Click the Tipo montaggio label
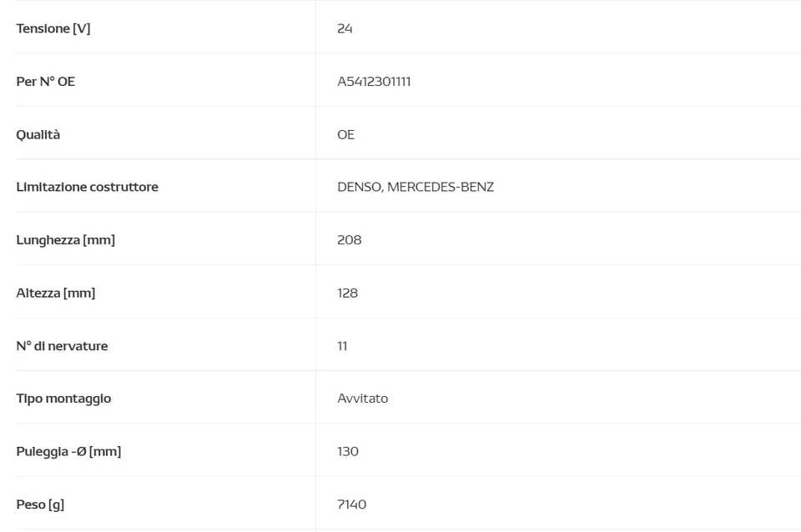Screen dimensions: 801x532 click(63, 399)
